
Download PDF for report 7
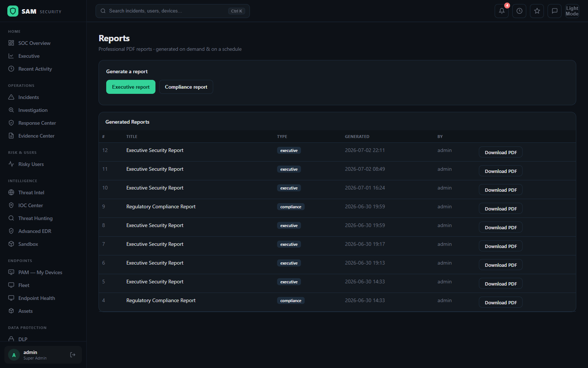click(501, 246)
